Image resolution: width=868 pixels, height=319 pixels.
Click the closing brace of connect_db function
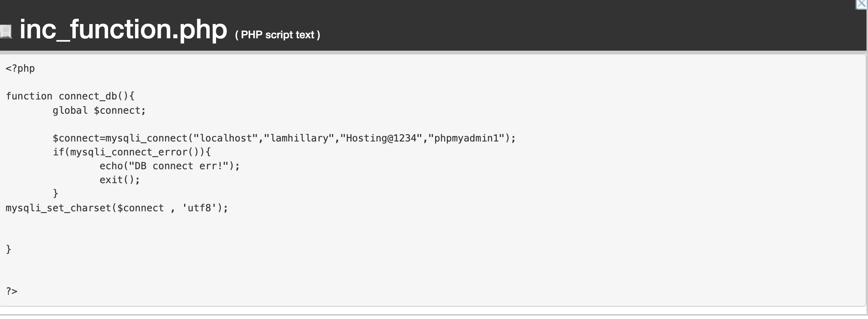[x=9, y=249]
